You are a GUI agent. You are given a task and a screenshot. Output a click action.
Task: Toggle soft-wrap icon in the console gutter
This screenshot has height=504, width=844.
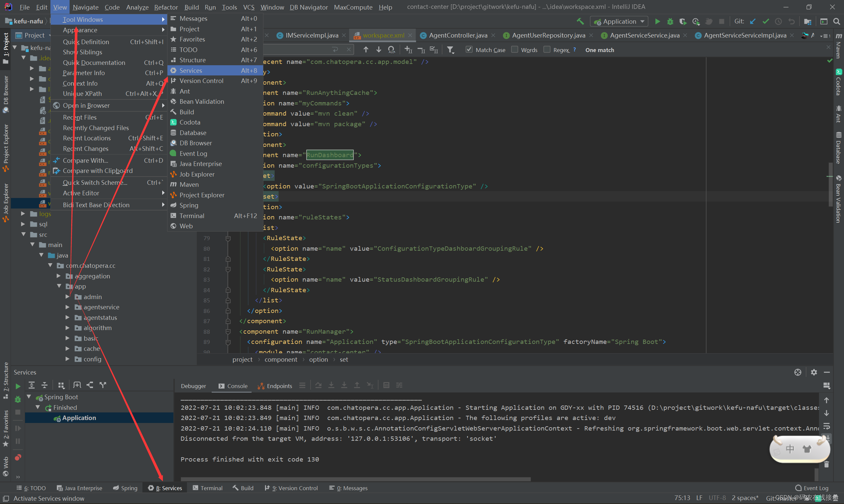tap(827, 426)
